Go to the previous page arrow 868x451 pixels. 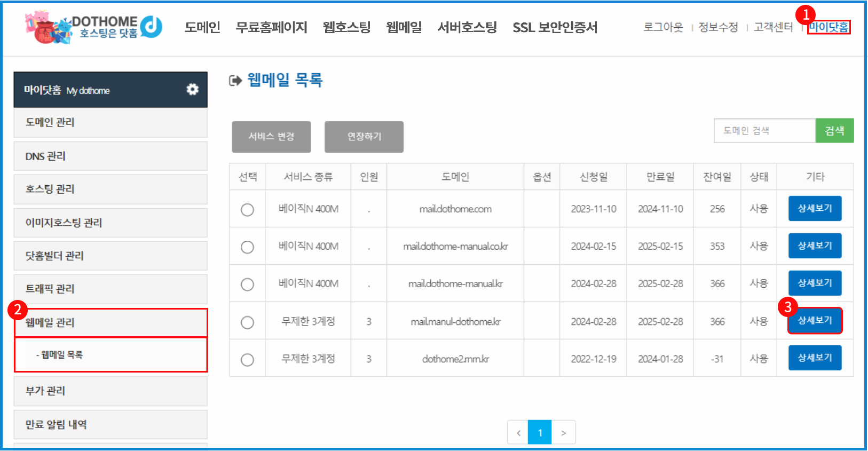coord(518,433)
